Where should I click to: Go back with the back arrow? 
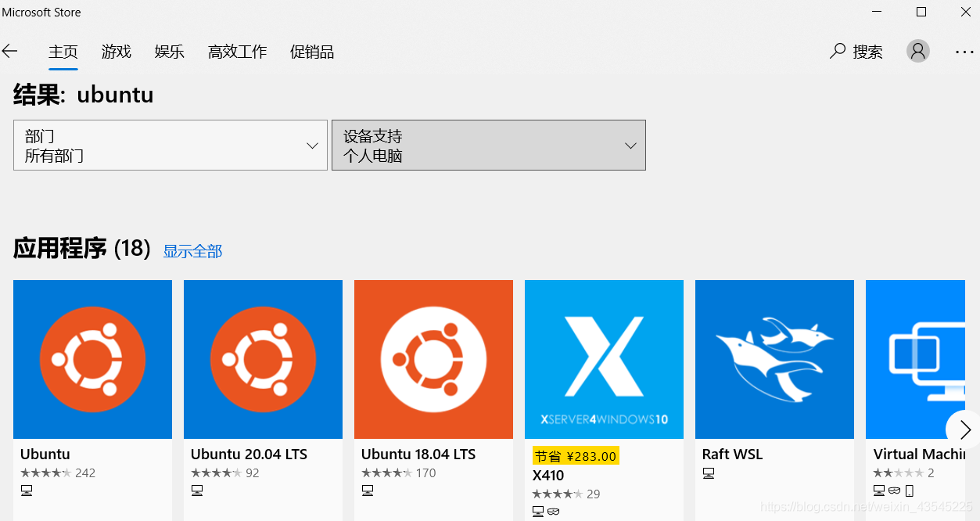tap(9, 52)
